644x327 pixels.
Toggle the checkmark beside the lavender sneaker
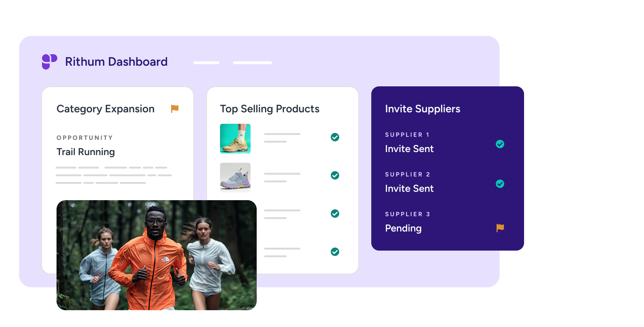tap(335, 175)
